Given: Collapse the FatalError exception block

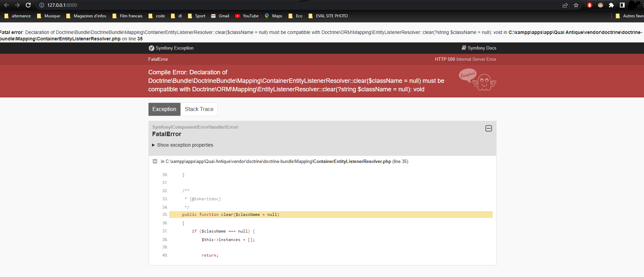Looking at the screenshot, I should tap(489, 128).
